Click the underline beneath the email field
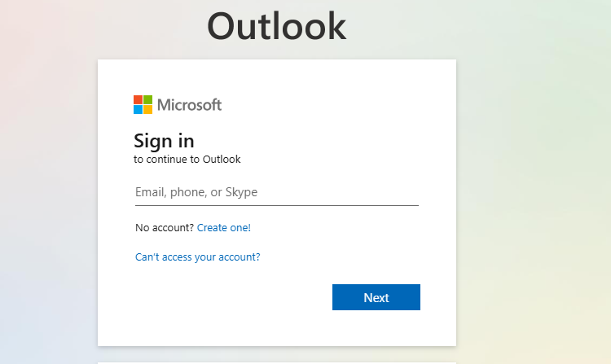 pos(276,206)
